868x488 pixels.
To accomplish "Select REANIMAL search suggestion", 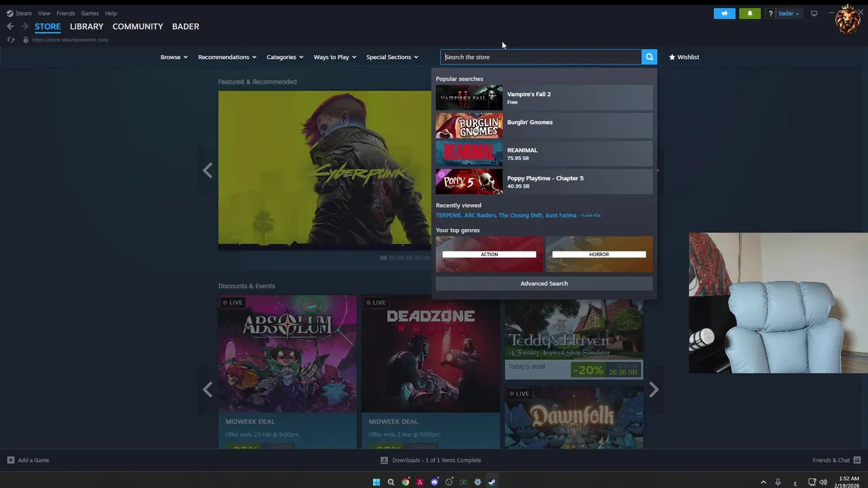I will [545, 154].
